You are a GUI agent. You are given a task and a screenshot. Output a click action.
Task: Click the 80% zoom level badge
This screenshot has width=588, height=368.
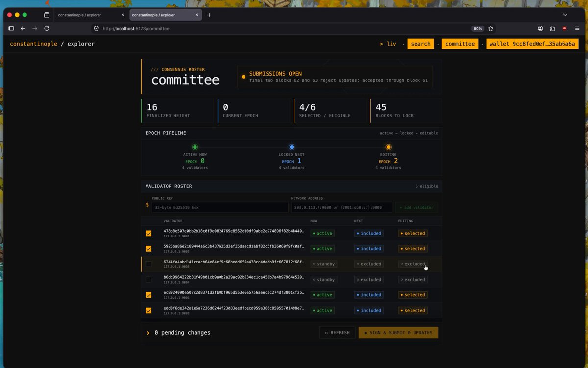coord(478,29)
